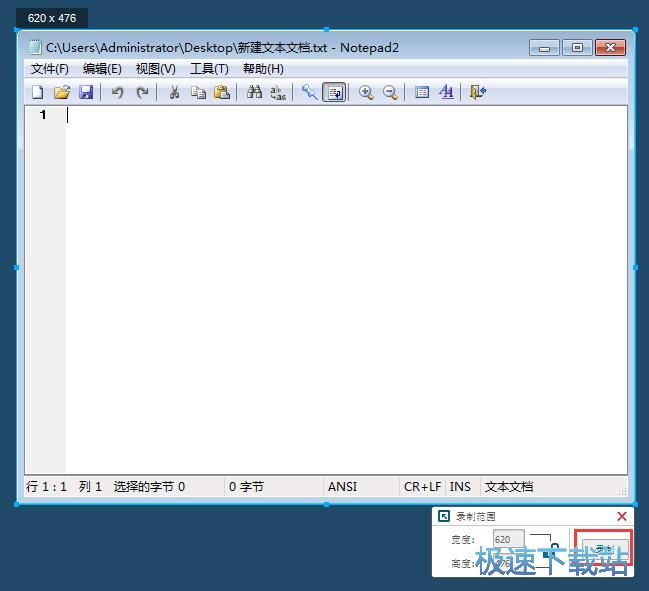Copy selection with the Copy icon
Screen dimensions: 649x591
click(198, 92)
